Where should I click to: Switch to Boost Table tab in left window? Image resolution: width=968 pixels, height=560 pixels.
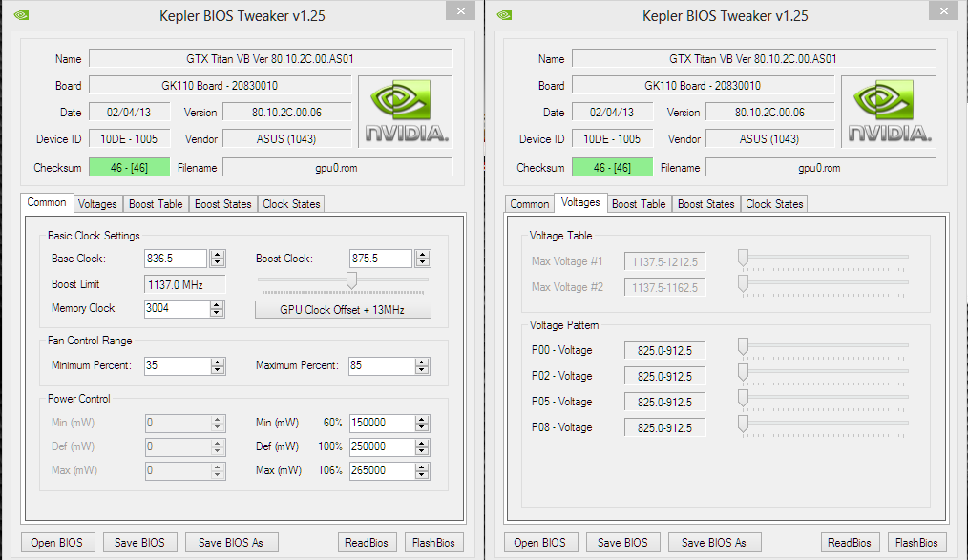[156, 204]
